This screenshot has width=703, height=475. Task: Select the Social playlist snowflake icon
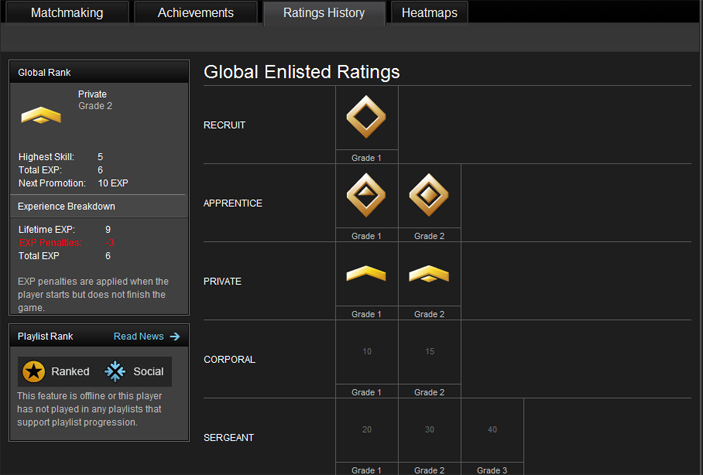(115, 371)
